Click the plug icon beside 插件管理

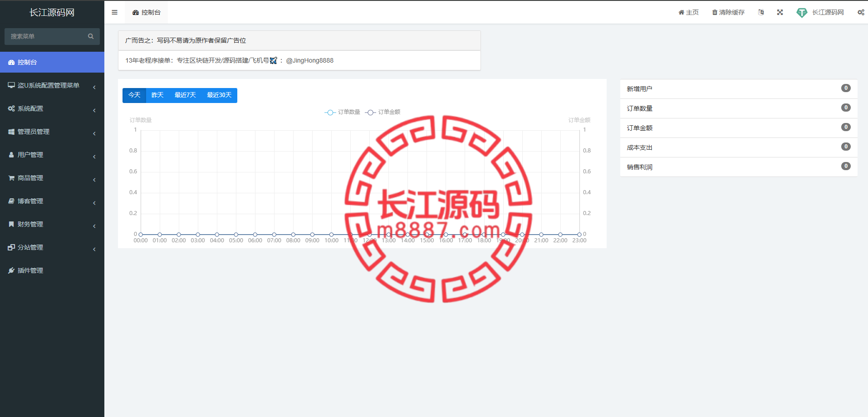pos(11,270)
